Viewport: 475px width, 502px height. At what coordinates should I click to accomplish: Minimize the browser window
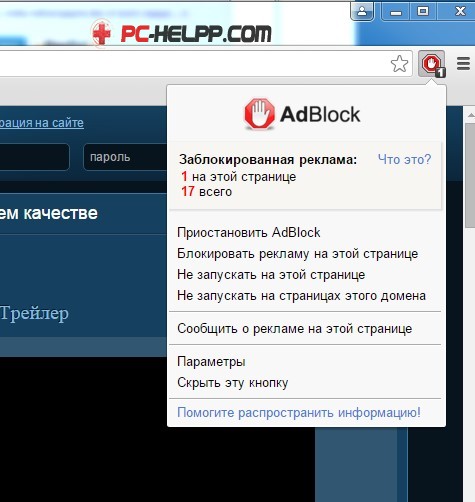click(x=396, y=12)
